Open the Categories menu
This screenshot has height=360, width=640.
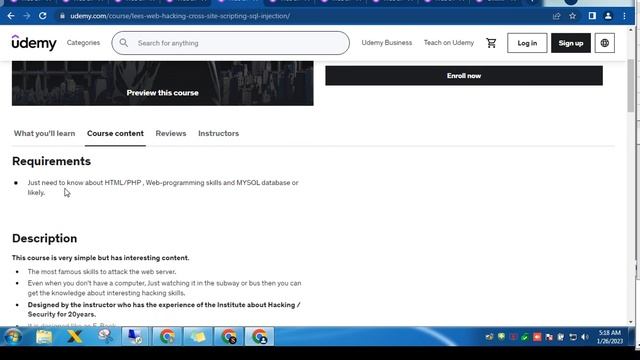[83, 42]
